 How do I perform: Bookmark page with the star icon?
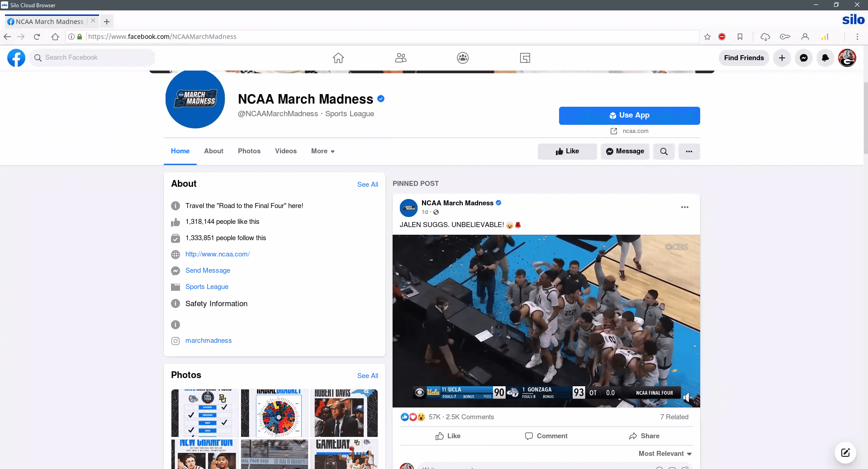[x=707, y=37]
